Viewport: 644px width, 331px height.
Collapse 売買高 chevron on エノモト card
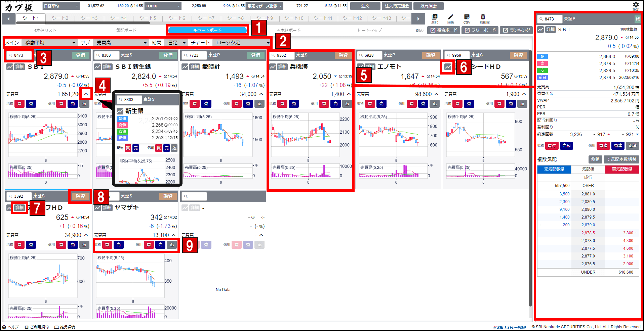pos(436,94)
